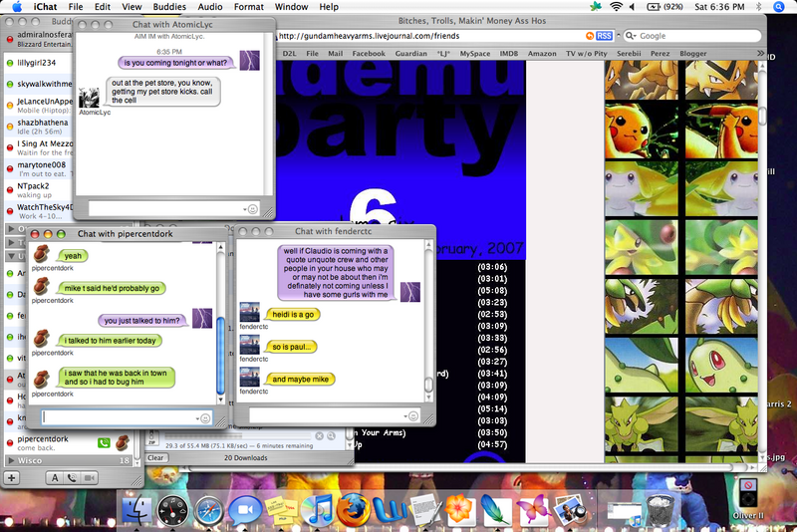Click the add buddy plus button
This screenshot has height=532, width=797.
pos(11,478)
